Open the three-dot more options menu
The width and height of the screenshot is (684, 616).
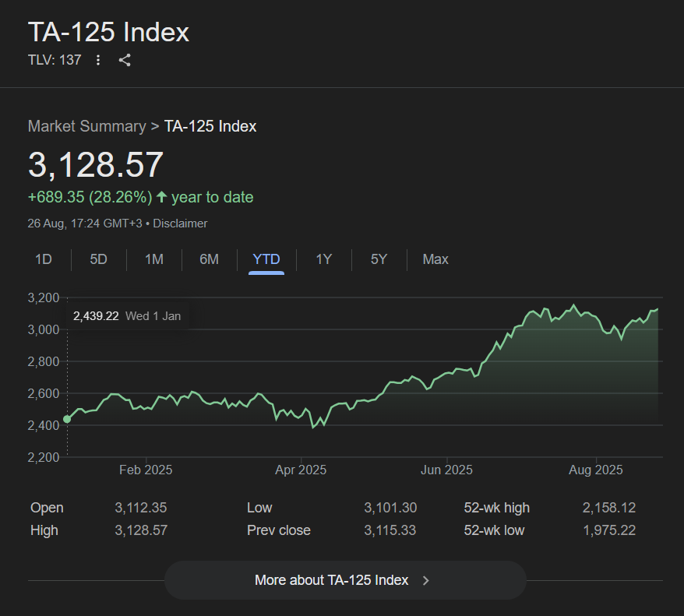pyautogui.click(x=98, y=60)
